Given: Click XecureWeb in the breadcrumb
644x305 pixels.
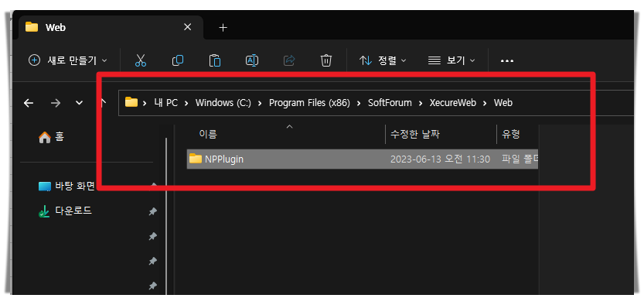Looking at the screenshot, I should [452, 103].
